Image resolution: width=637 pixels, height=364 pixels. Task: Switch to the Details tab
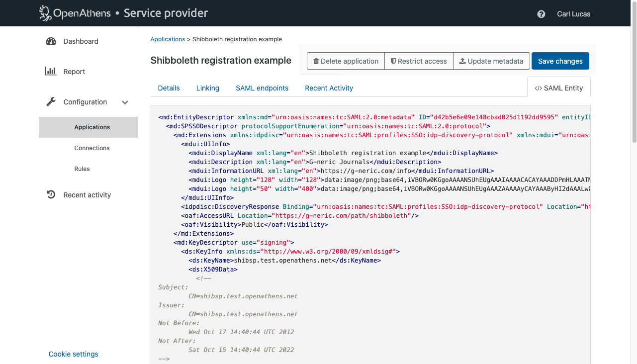[169, 88]
